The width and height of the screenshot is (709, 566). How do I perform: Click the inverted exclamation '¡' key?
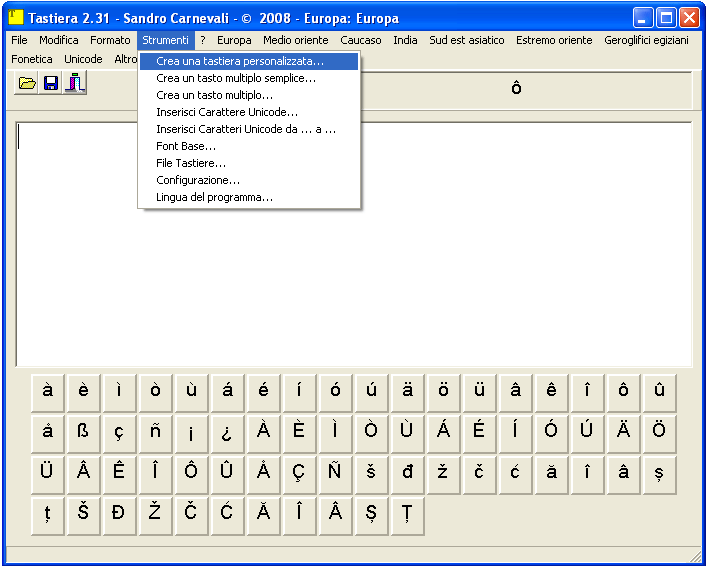point(191,433)
